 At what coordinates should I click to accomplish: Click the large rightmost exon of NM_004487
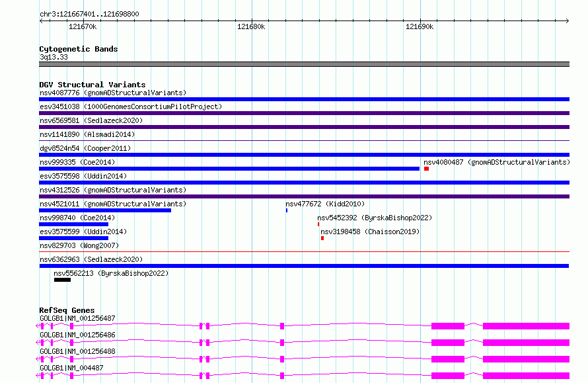526,376
